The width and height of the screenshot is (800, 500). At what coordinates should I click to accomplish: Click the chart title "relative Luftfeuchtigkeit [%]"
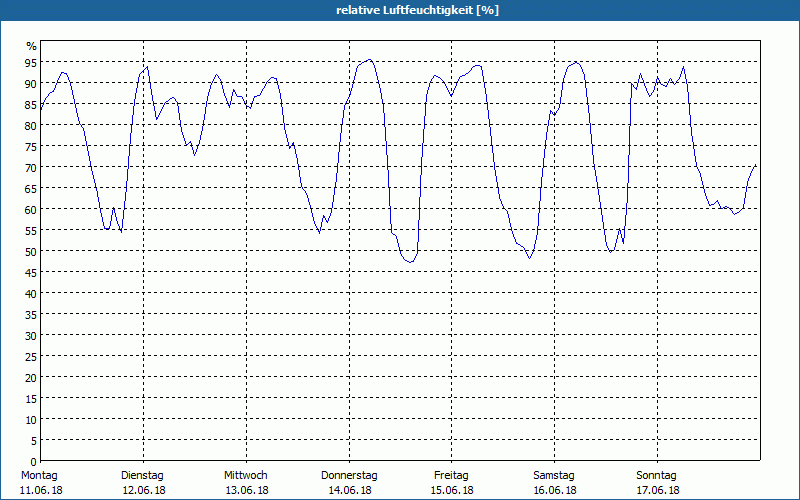click(417, 10)
